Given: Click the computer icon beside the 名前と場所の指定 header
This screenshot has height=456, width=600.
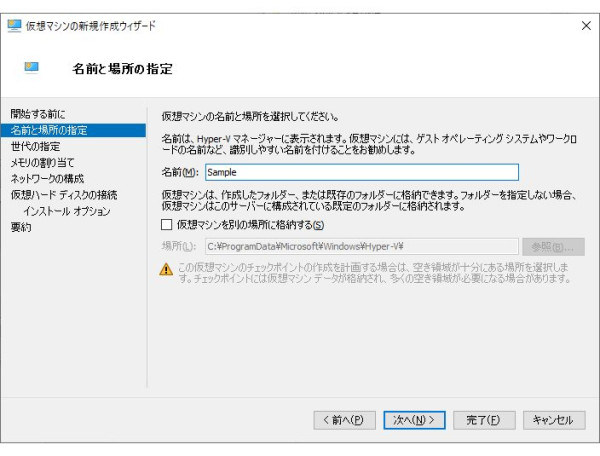Looking at the screenshot, I should tap(32, 68).
